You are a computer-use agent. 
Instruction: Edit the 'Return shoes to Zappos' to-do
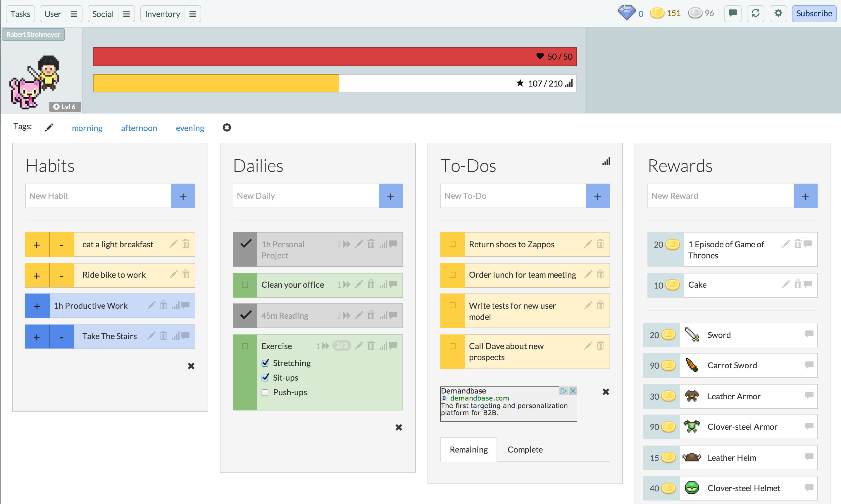coord(588,244)
